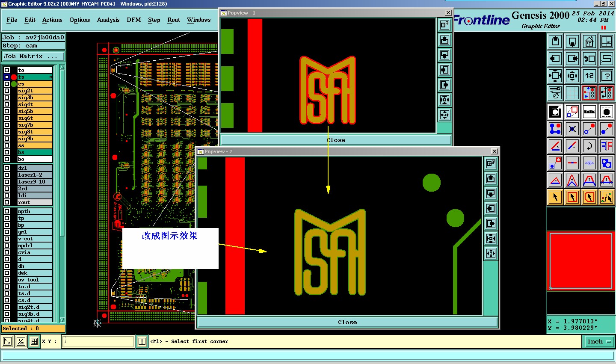Open the Edit menu
The height and width of the screenshot is (364, 616).
coord(30,20)
